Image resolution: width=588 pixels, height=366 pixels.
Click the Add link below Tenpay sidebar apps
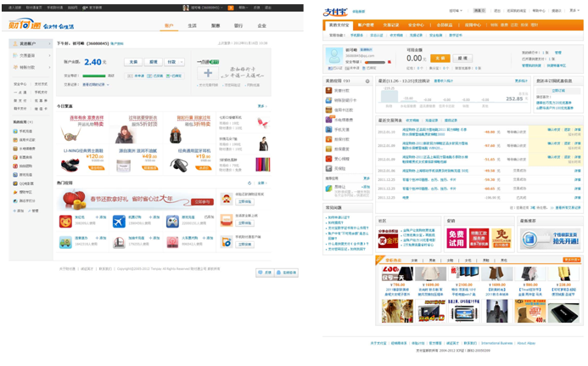18,211
